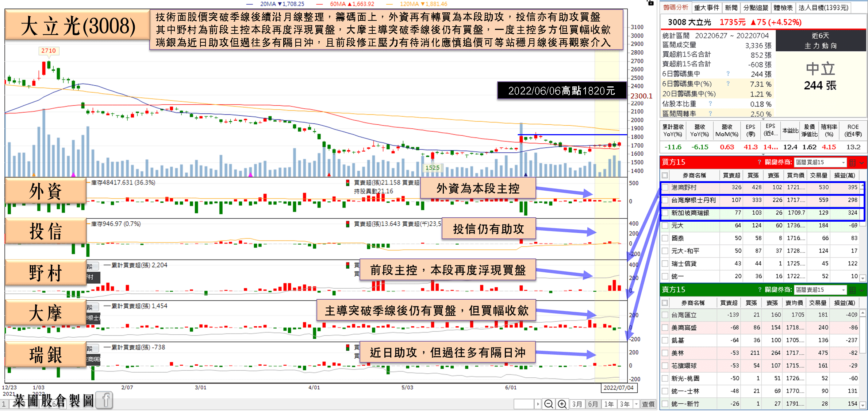Open help for 6日籌碼集中(%) row

(728, 83)
